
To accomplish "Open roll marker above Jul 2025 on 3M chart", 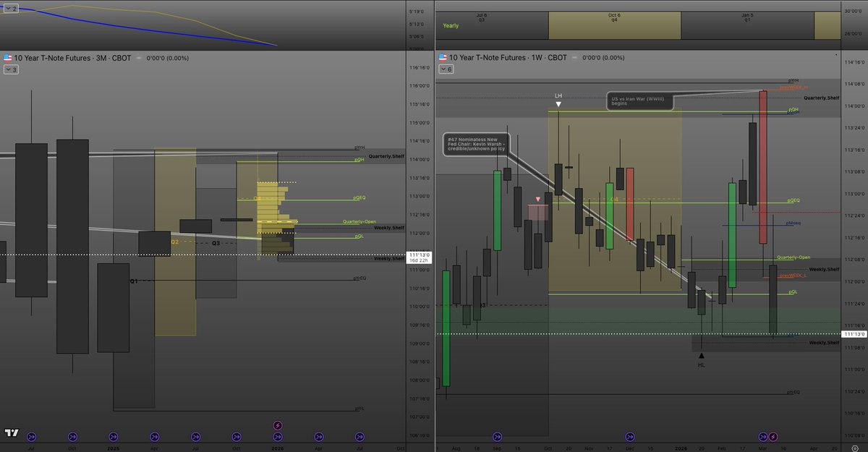I will click(x=195, y=437).
